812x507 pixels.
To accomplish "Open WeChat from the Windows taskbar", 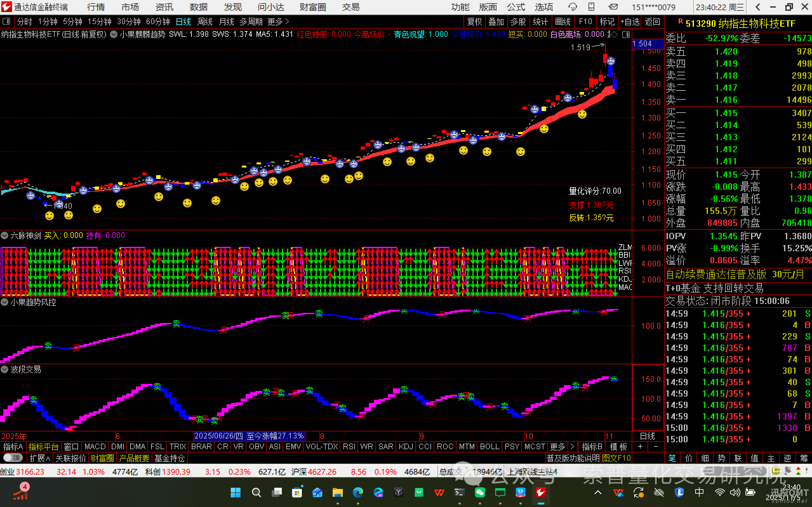I will tap(480, 492).
